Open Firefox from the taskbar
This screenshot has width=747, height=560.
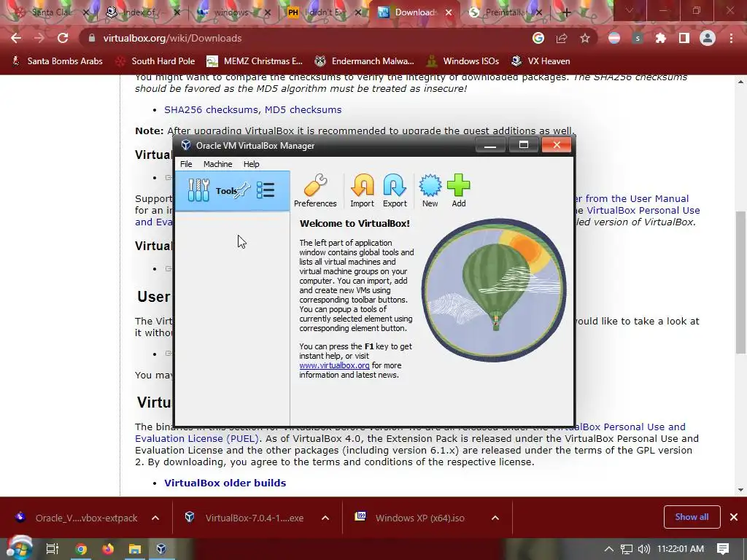coord(108,549)
